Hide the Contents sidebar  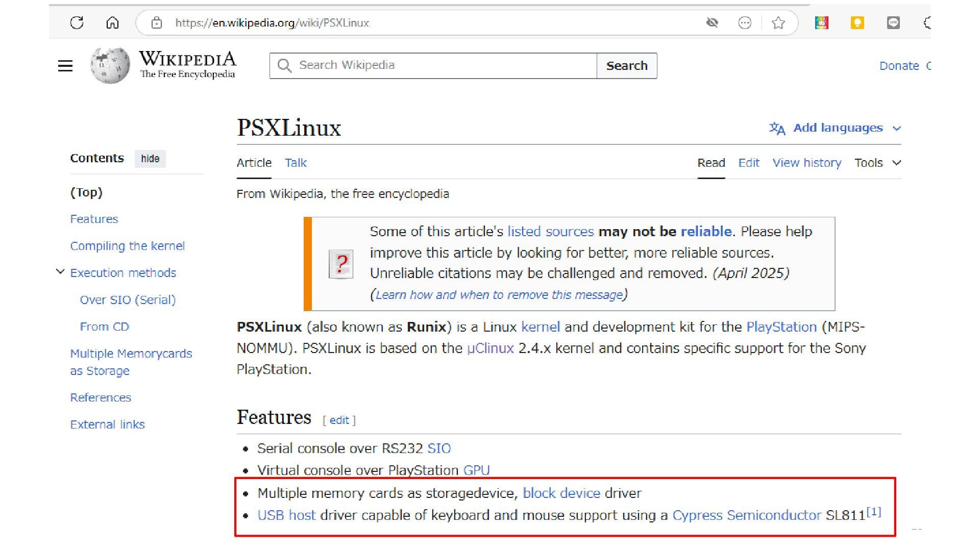[150, 159]
